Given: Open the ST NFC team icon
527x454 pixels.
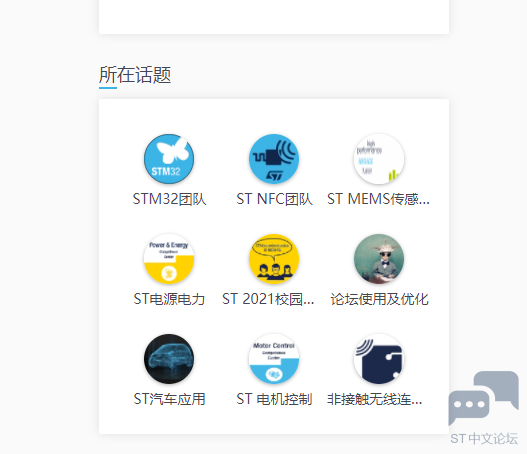Looking at the screenshot, I should pyautogui.click(x=274, y=159).
